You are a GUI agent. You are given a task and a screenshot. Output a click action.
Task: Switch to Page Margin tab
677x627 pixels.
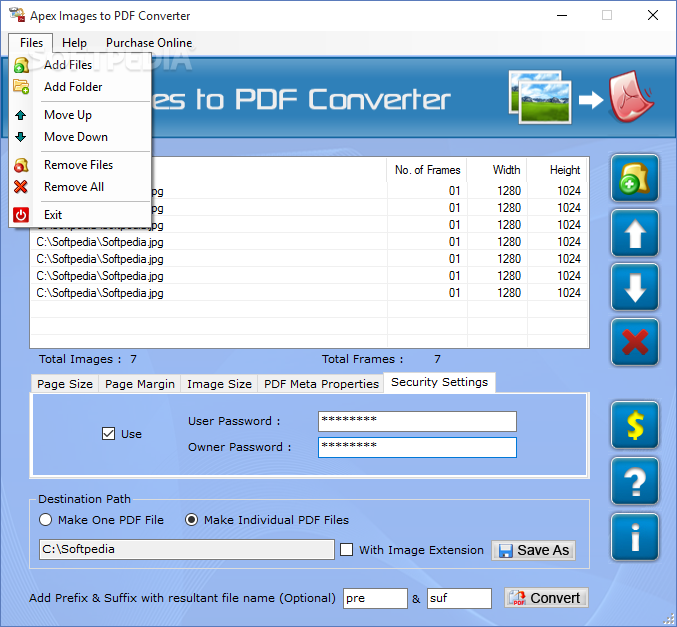tap(139, 384)
